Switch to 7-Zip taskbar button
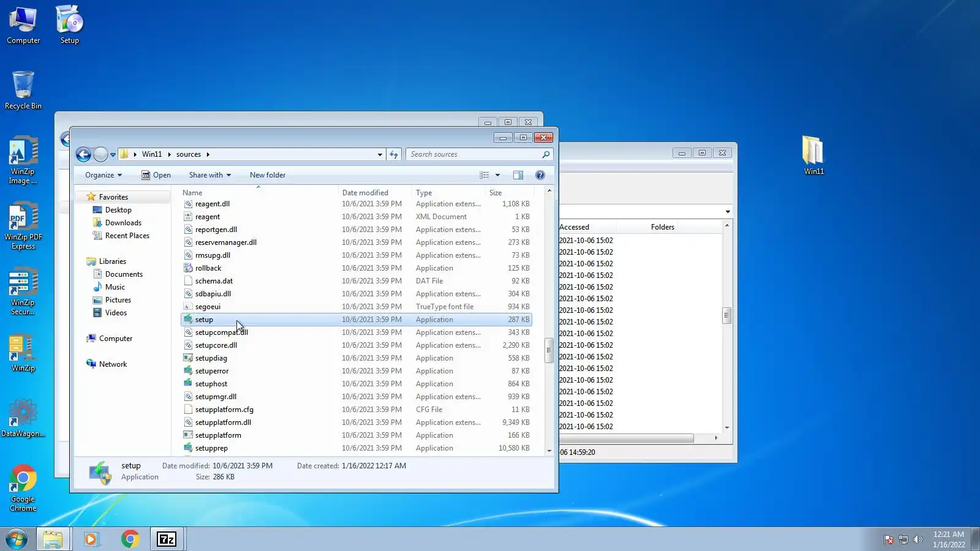 [x=167, y=539]
